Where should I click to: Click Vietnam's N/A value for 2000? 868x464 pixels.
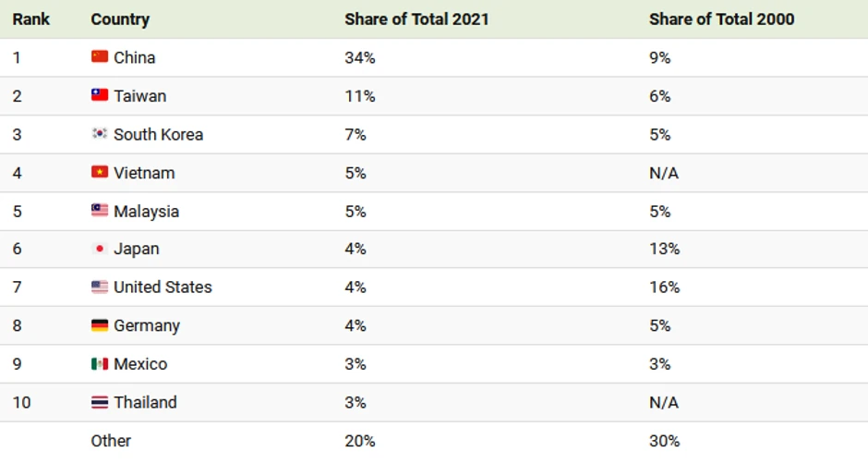click(x=664, y=173)
